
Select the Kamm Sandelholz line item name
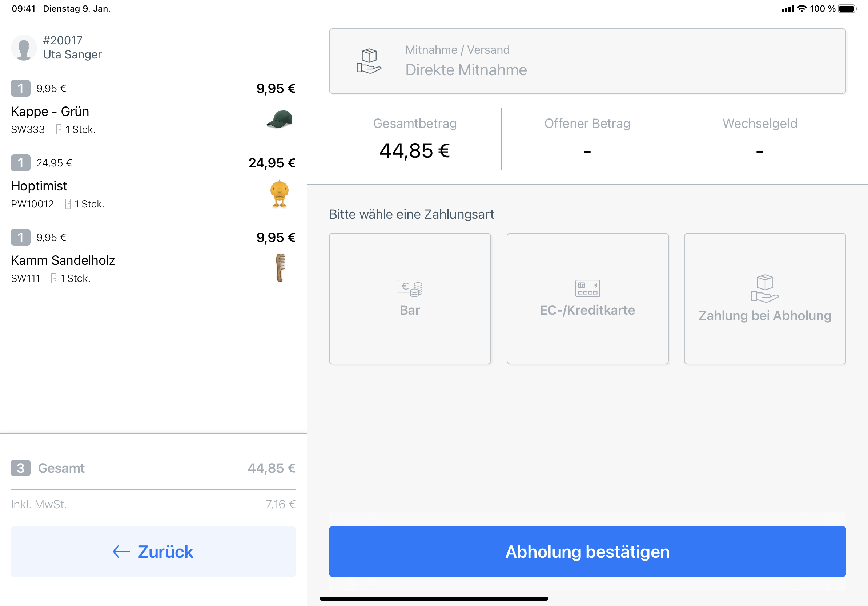(x=63, y=260)
